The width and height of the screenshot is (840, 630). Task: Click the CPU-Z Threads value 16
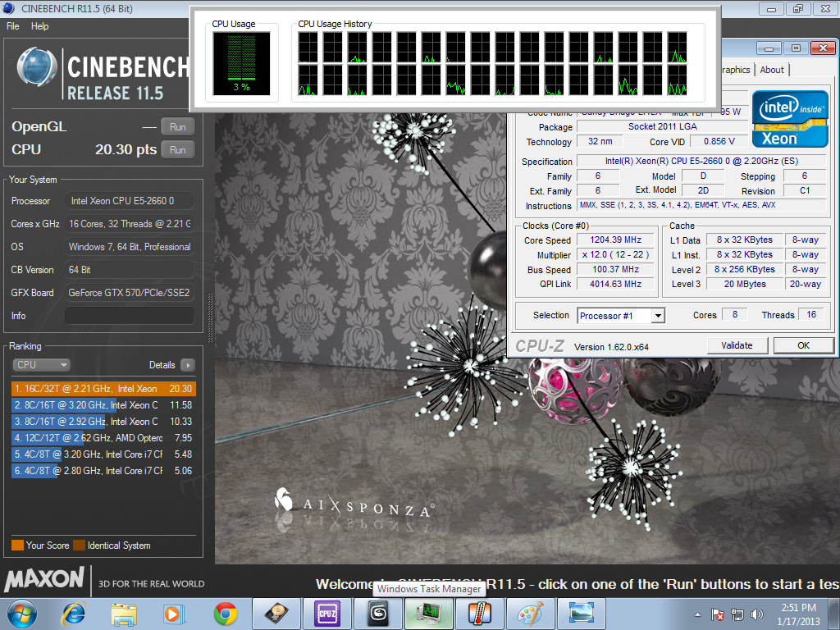811,315
